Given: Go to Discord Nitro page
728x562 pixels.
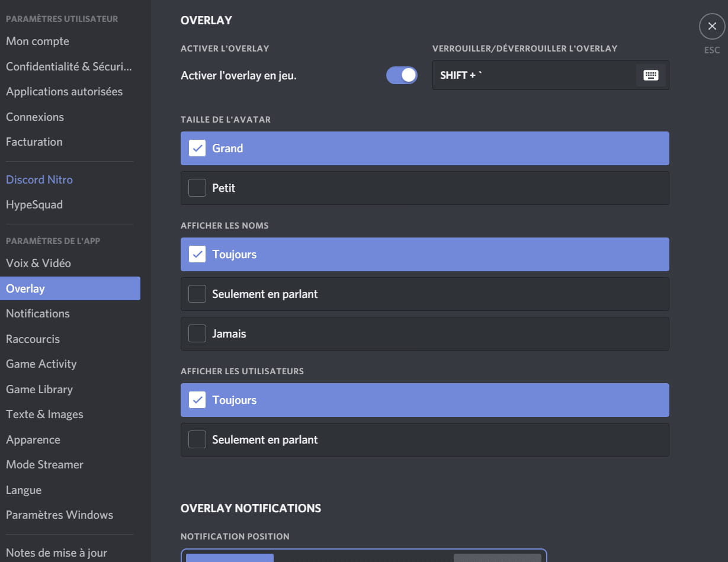Looking at the screenshot, I should [x=39, y=179].
